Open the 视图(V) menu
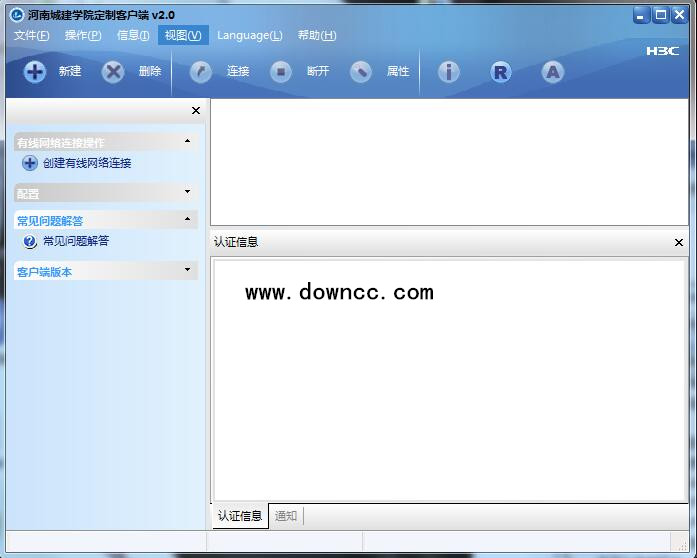This screenshot has height=558, width=697. [x=183, y=35]
